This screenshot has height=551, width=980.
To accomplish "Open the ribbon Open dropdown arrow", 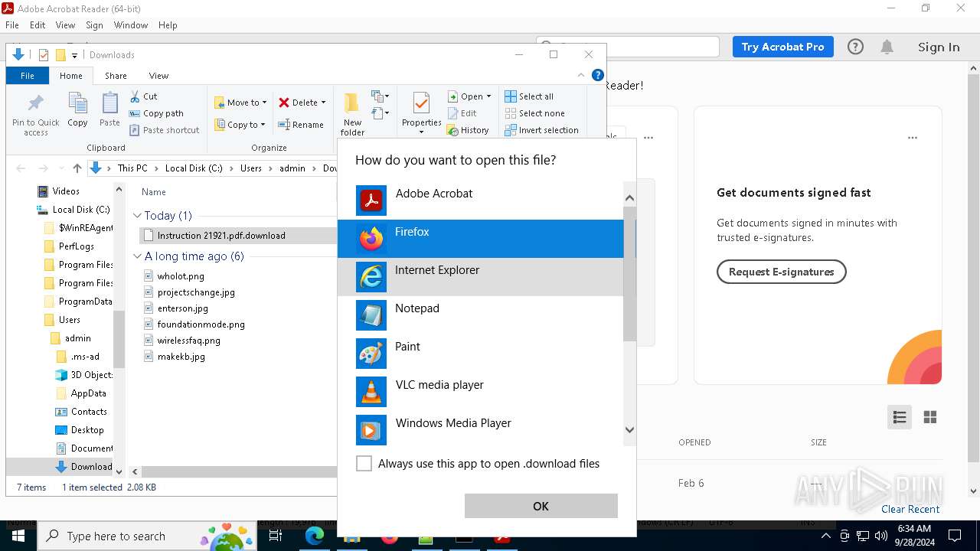I will tap(488, 96).
